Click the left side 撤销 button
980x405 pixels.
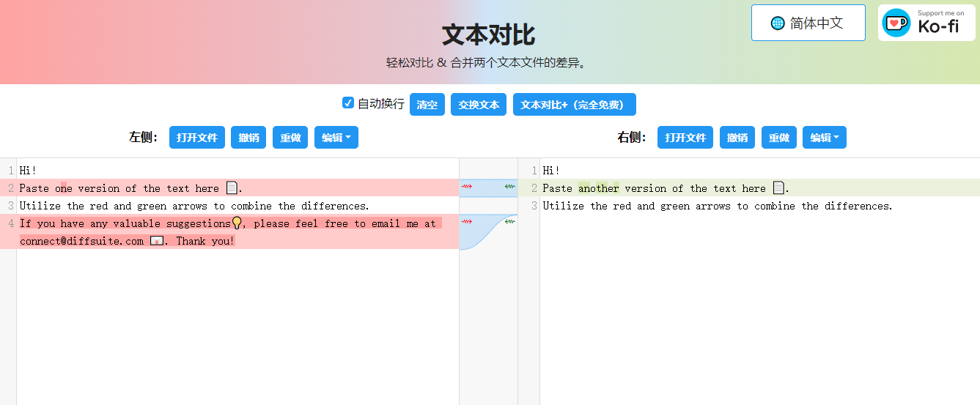point(248,138)
